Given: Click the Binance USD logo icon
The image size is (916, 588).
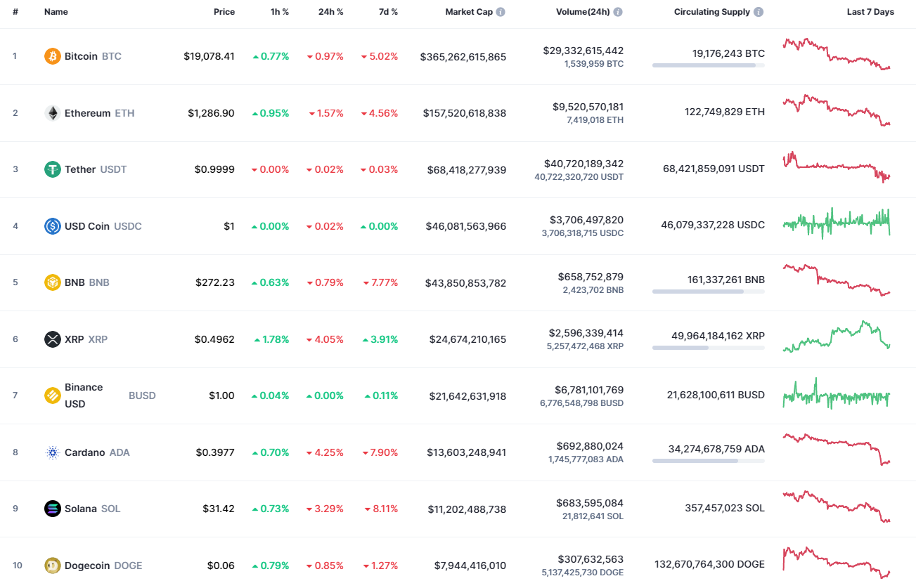Looking at the screenshot, I should click(53, 396).
